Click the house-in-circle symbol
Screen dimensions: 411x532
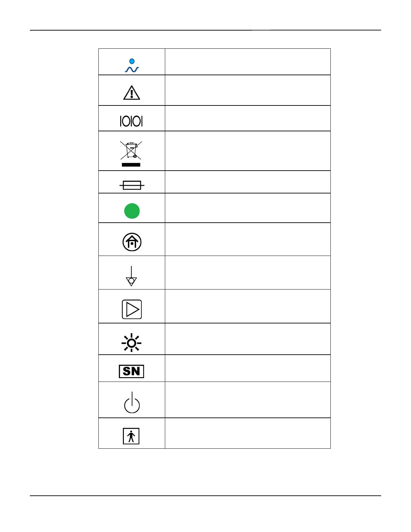coord(132,242)
